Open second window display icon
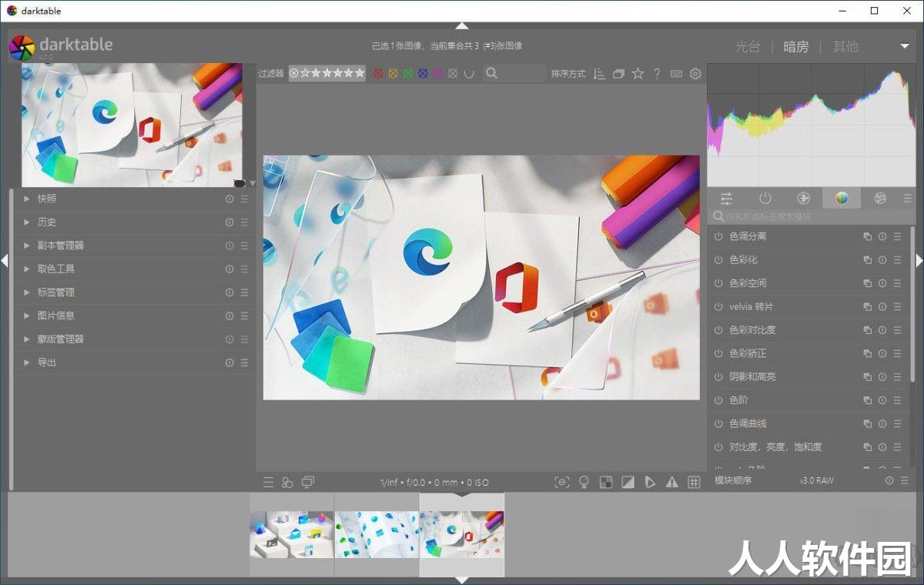The height and width of the screenshot is (585, 924). [307, 483]
